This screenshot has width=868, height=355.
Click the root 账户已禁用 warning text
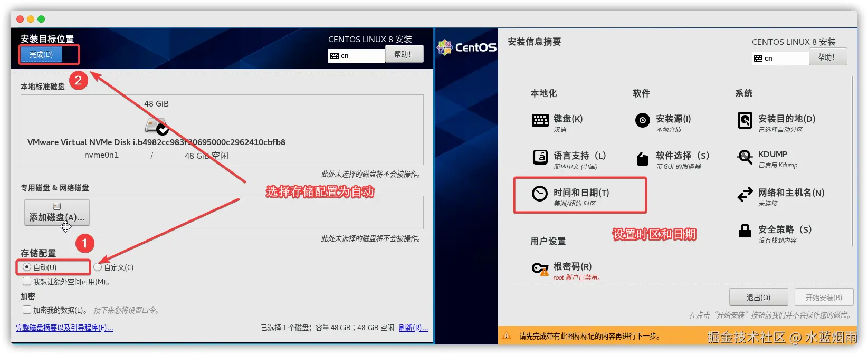click(577, 277)
